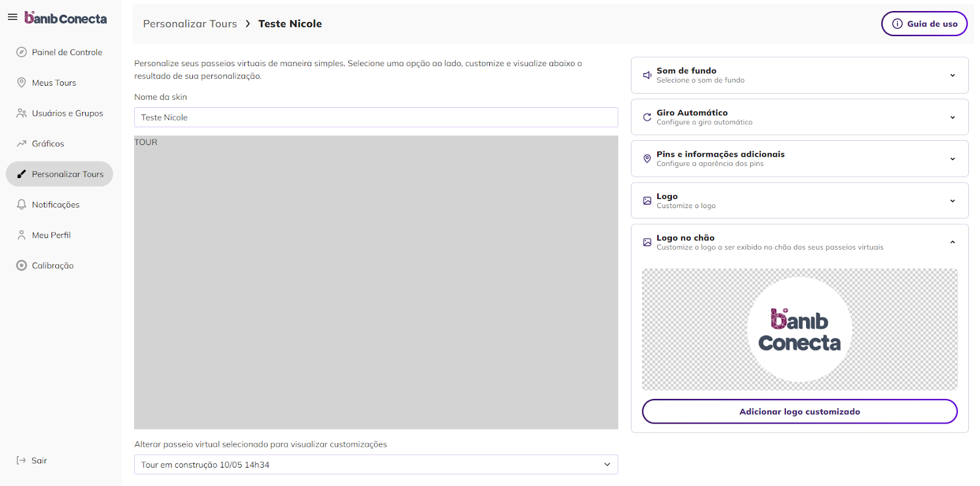Open Usuários e Grupos section
The width and height of the screenshot is (980, 486).
(x=59, y=113)
